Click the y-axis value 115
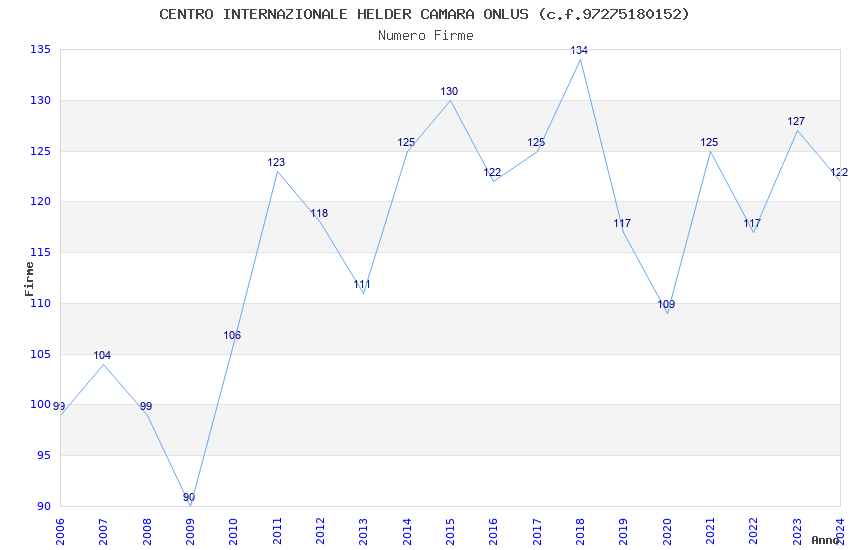This screenshot has width=850, height=550. (x=41, y=252)
